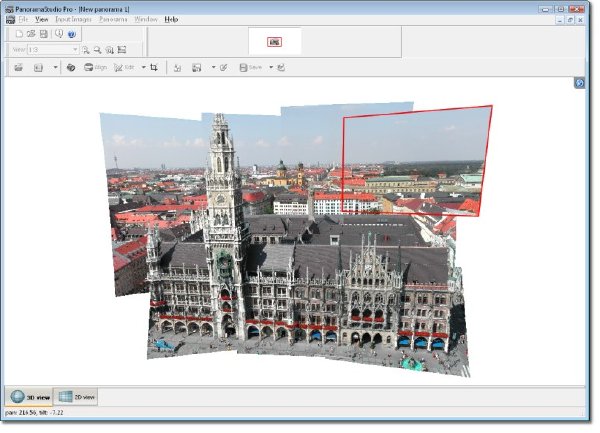Expand the dropdown arrow next to Edit

tap(143, 67)
